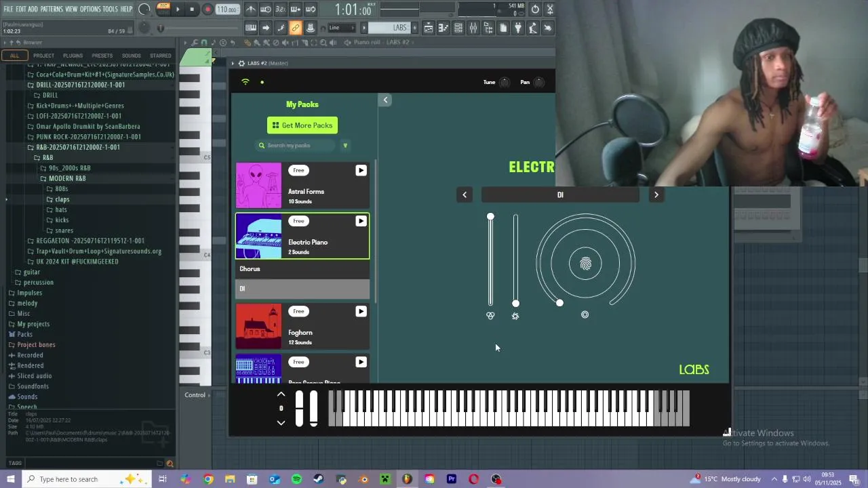
Task: Toggle loop recording icon
Action: tap(311, 9)
